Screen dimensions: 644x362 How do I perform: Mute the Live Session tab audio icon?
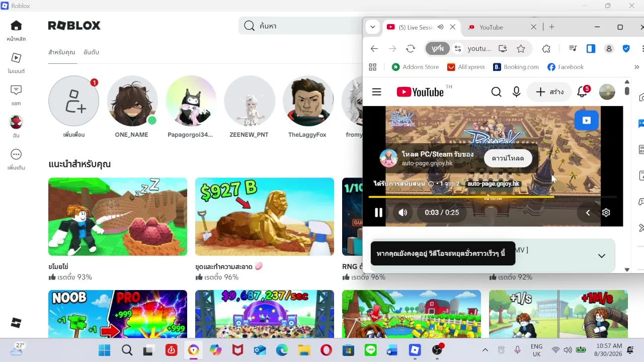[441, 27]
